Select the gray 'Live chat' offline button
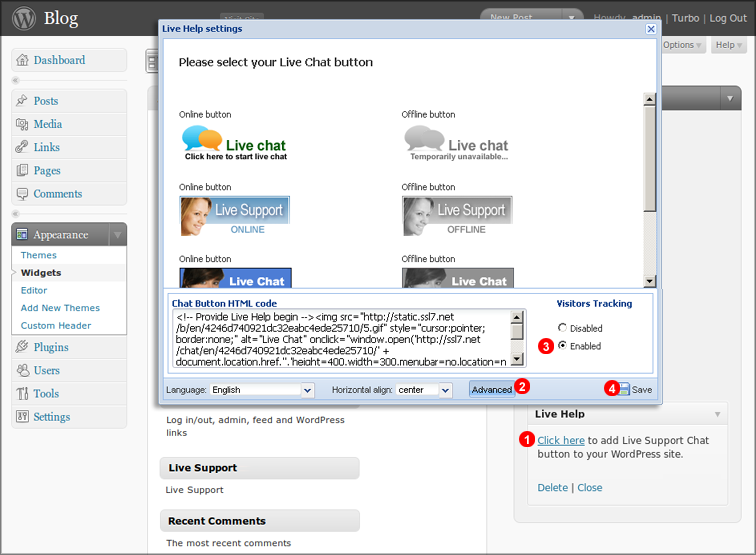The image size is (756, 555). pyautogui.click(x=457, y=143)
